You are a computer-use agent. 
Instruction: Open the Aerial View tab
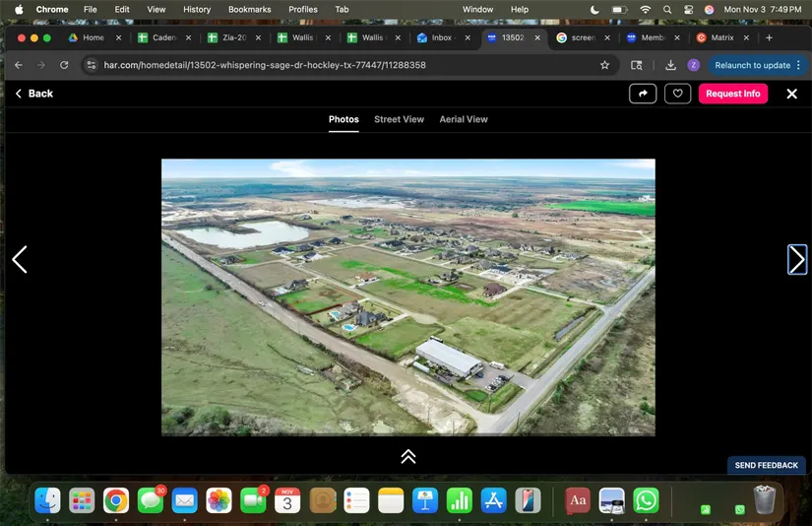coord(464,119)
